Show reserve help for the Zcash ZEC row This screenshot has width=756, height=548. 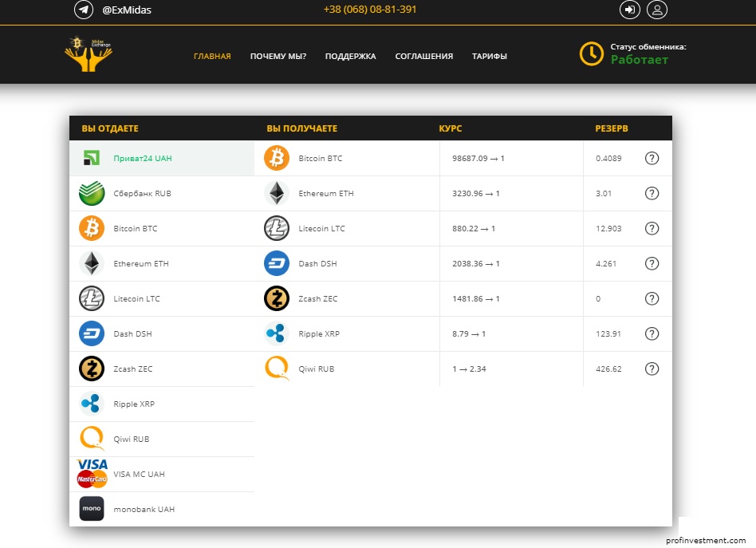[x=652, y=298]
